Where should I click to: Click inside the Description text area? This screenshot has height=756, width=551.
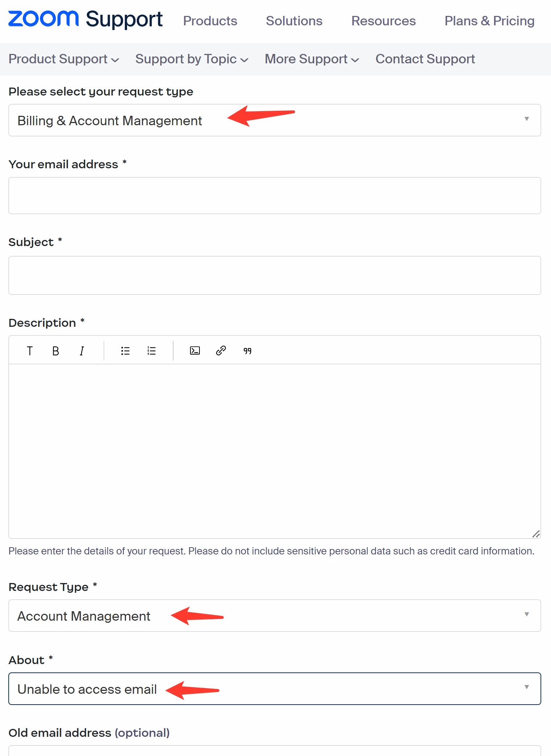[x=275, y=451]
